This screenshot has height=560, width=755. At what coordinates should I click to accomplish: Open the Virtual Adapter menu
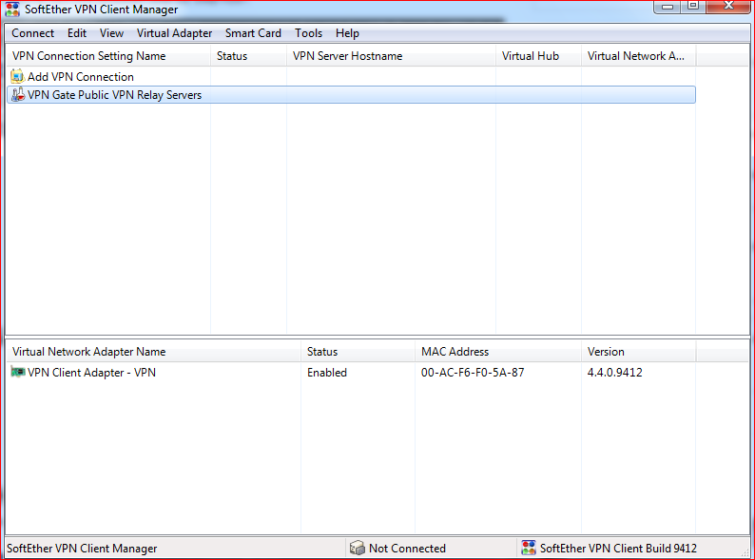(174, 33)
